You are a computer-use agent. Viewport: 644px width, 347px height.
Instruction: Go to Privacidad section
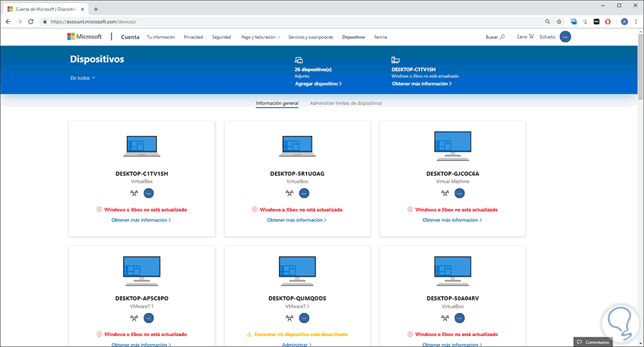point(193,37)
